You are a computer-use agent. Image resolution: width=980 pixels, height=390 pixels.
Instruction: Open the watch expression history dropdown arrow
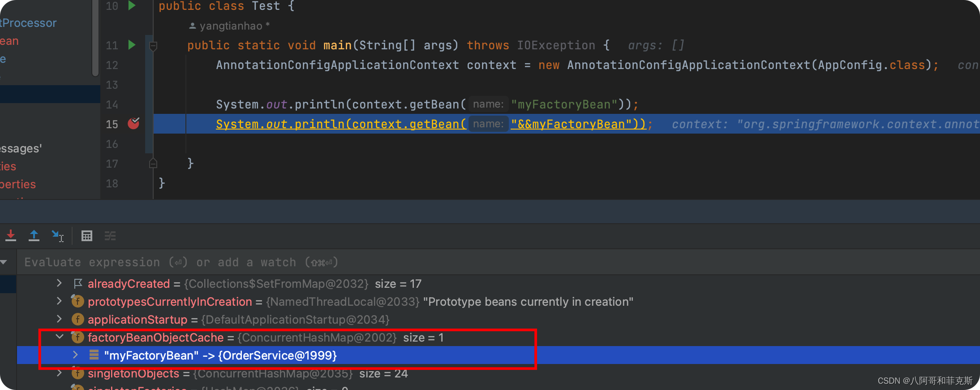[4, 262]
